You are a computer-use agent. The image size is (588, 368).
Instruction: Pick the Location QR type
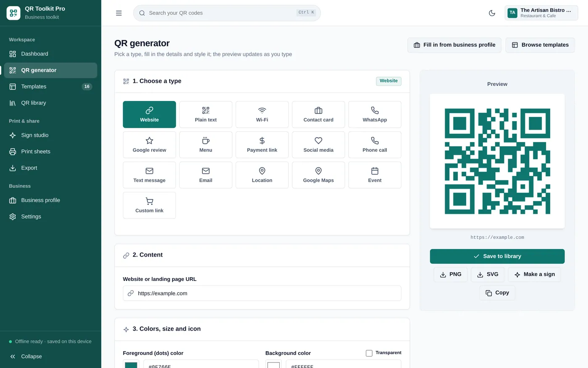click(262, 175)
